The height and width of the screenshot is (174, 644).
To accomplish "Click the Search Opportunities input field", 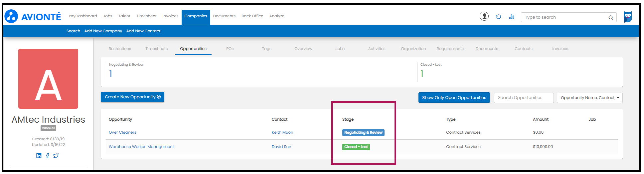I will pos(524,98).
